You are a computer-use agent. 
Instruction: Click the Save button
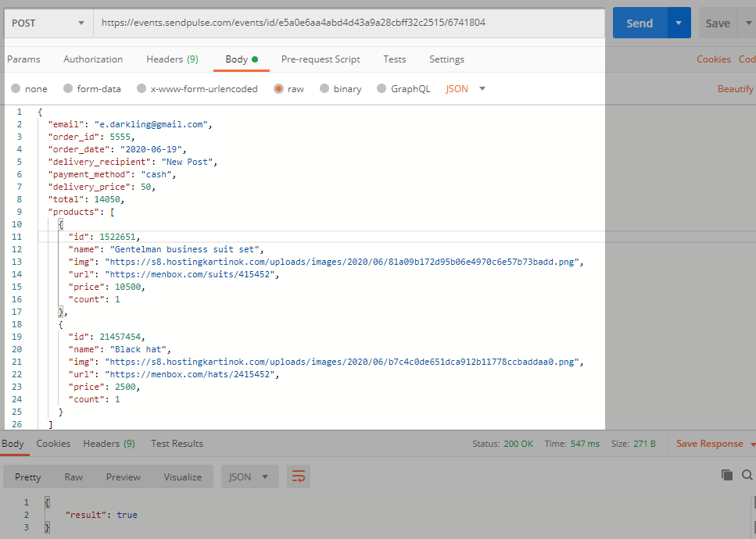(x=718, y=23)
